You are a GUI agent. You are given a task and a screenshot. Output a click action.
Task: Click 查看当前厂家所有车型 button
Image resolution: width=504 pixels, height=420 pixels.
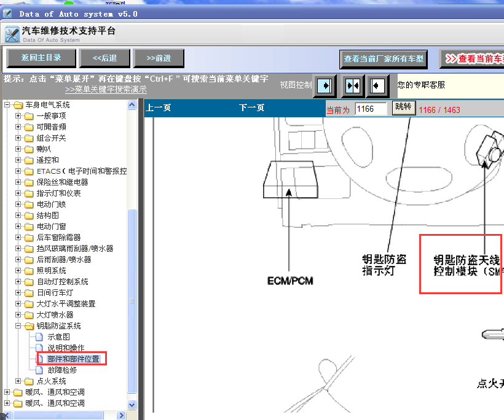[384, 59]
